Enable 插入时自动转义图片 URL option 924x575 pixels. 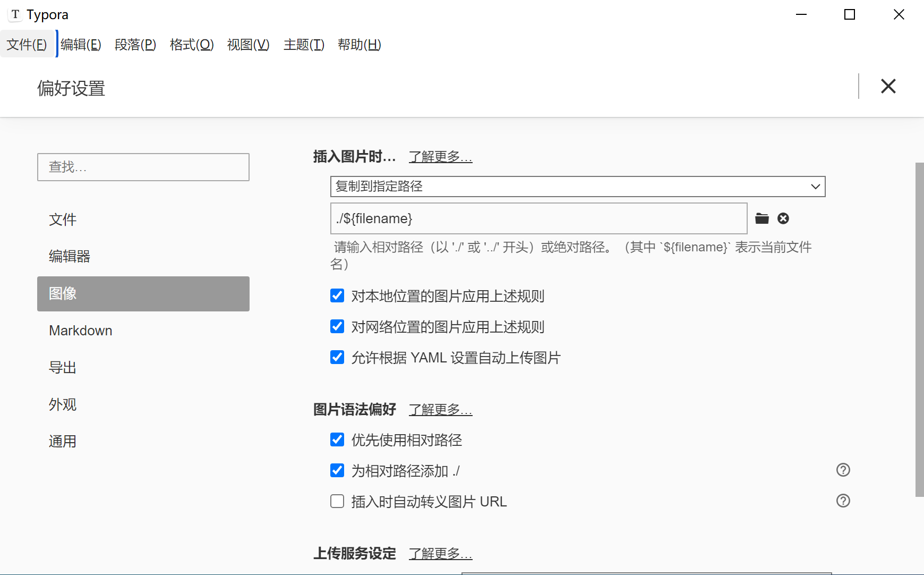[x=337, y=501]
